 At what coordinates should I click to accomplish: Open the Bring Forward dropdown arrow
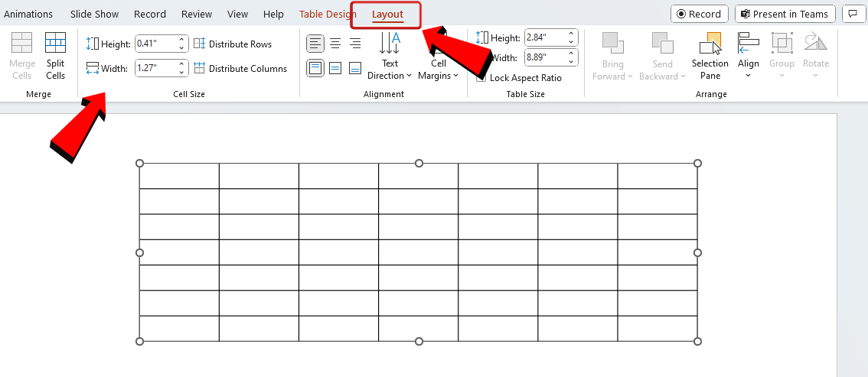631,76
